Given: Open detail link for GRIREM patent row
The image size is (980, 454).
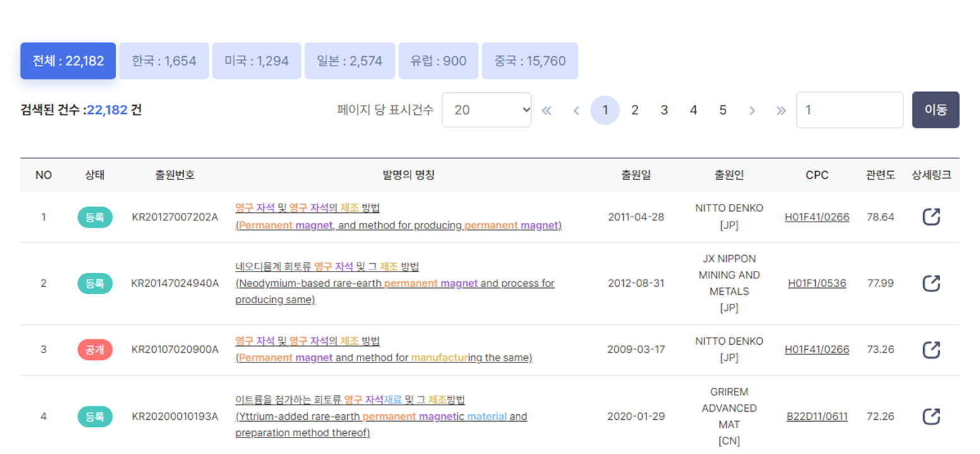Looking at the screenshot, I should click(931, 416).
